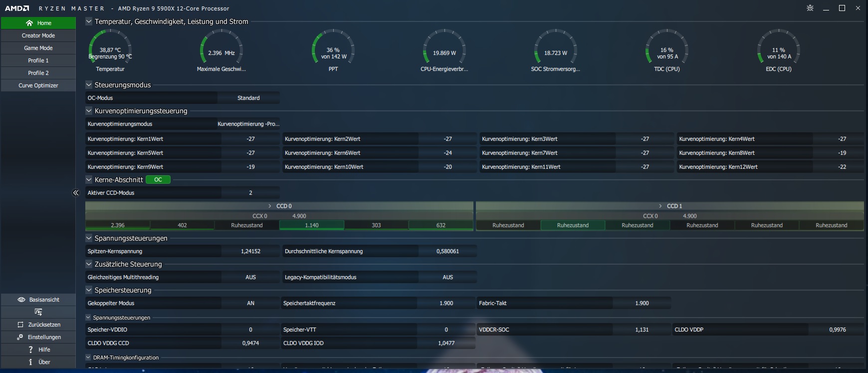The width and height of the screenshot is (868, 373).
Task: Collapse the Kurvenoptimierungssteuerung section
Action: point(89,111)
